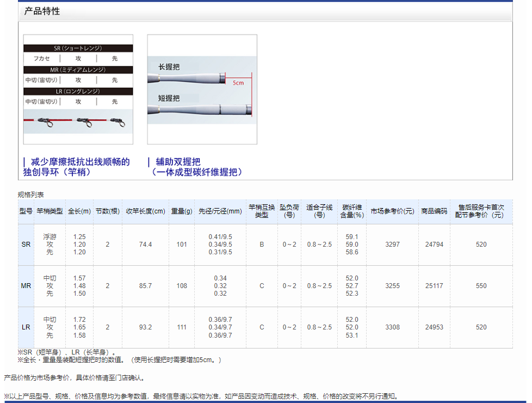Viewport: 532px width, 403px height.
Task: Click the 碳纤维含量(%) column header
Action: point(352,211)
